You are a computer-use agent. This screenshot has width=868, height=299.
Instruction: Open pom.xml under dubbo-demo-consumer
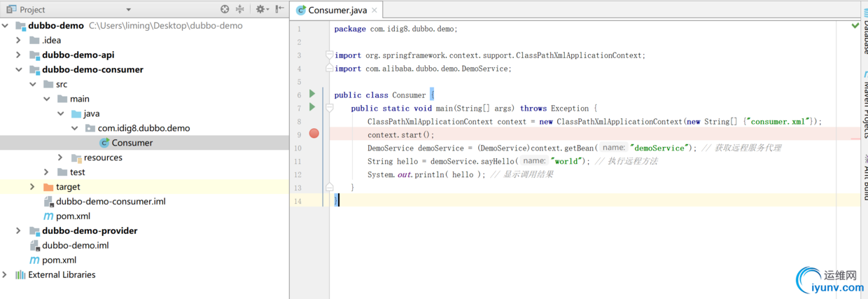73,216
